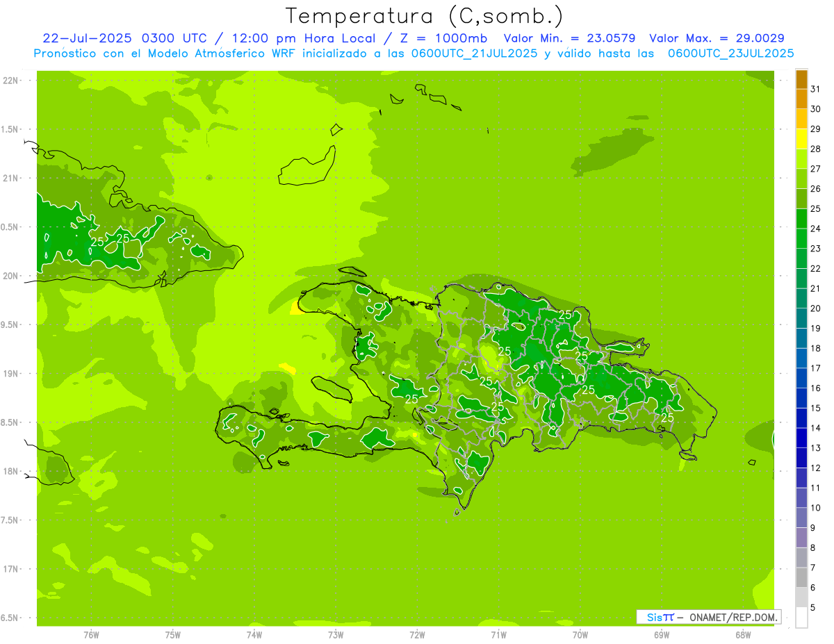Select the purple swatch between 8 and 9

tap(801, 538)
